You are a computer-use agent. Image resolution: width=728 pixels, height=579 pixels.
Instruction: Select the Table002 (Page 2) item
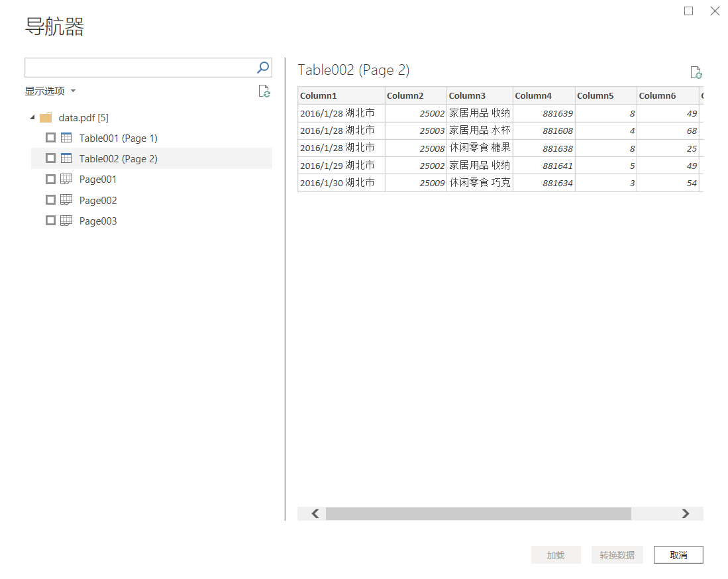119,159
